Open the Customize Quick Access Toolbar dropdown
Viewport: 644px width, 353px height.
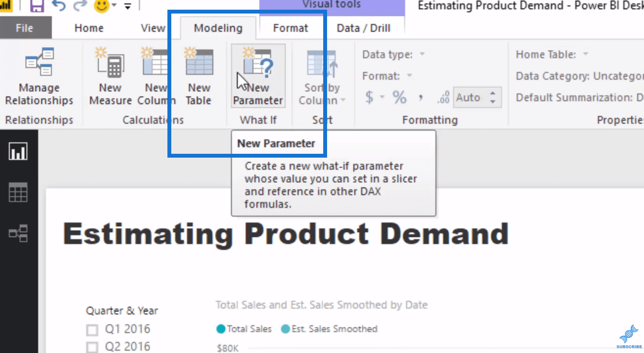point(128,6)
